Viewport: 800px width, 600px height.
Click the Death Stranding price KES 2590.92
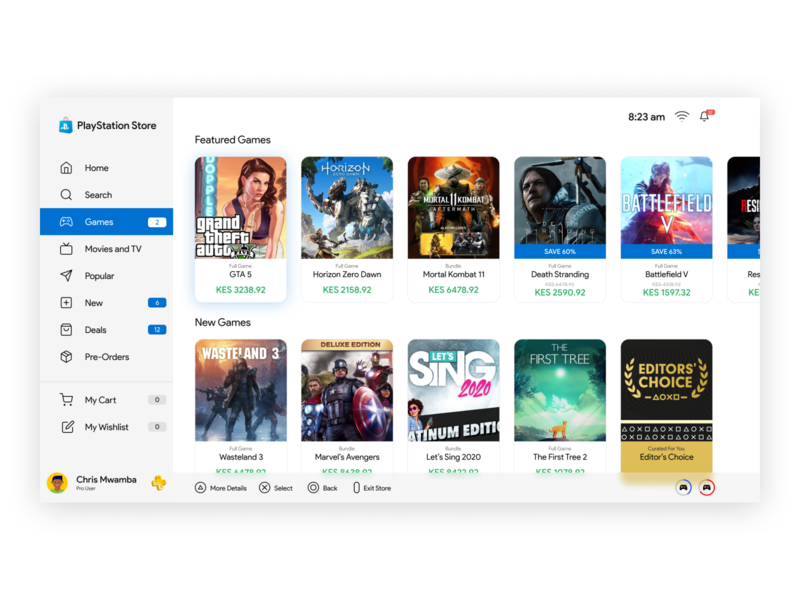tap(560, 292)
